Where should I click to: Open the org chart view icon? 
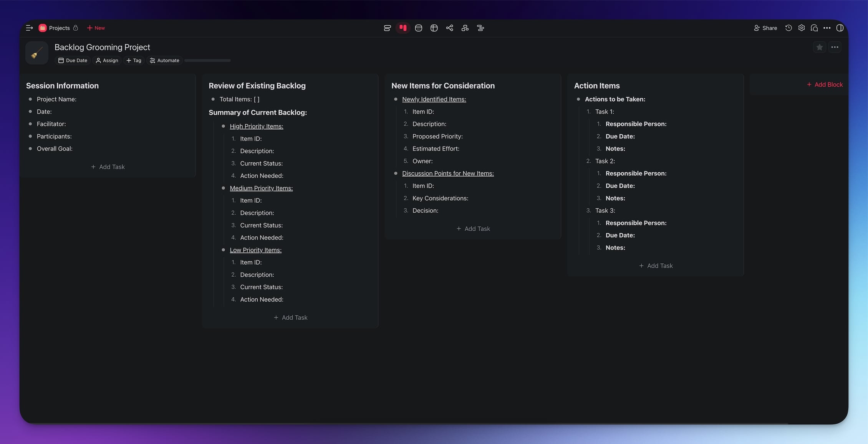(x=465, y=28)
